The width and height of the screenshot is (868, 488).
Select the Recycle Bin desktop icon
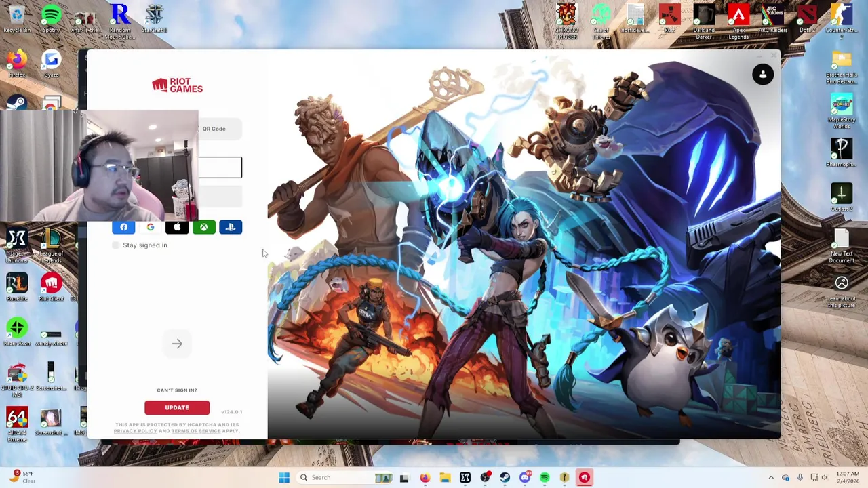tap(17, 19)
